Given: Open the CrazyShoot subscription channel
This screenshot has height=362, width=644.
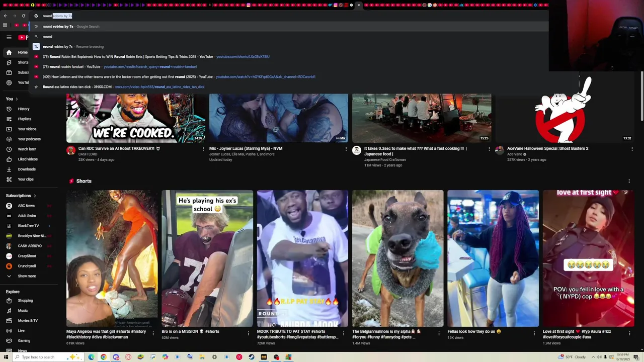Looking at the screenshot, I should (x=27, y=256).
